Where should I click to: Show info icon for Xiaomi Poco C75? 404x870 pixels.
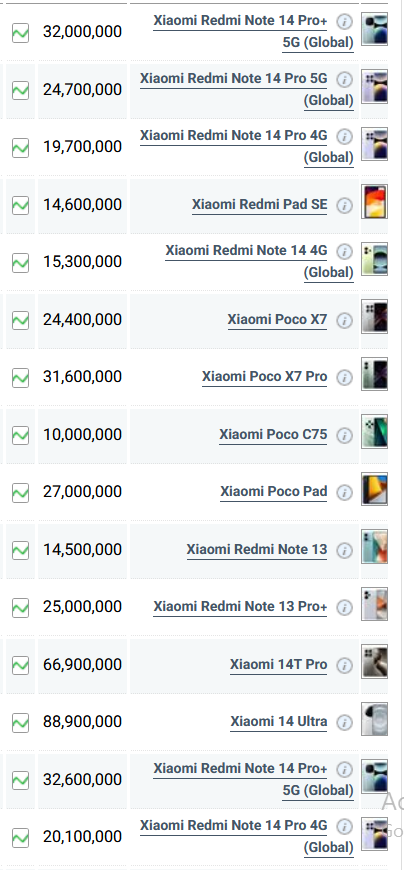(345, 436)
